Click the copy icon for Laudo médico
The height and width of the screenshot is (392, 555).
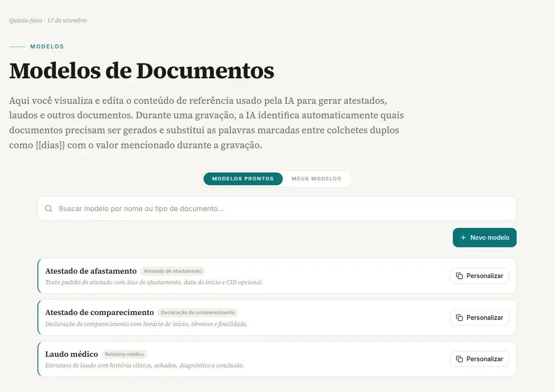459,359
